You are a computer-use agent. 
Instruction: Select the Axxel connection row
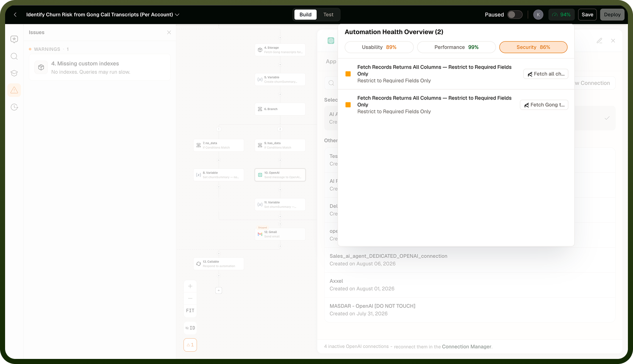pyautogui.click(x=469, y=285)
